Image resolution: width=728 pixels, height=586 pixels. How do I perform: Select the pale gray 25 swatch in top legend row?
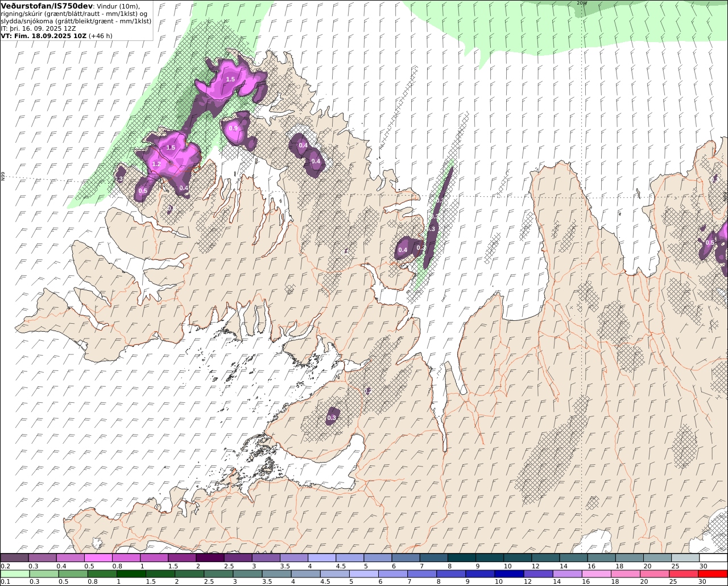(x=685, y=558)
